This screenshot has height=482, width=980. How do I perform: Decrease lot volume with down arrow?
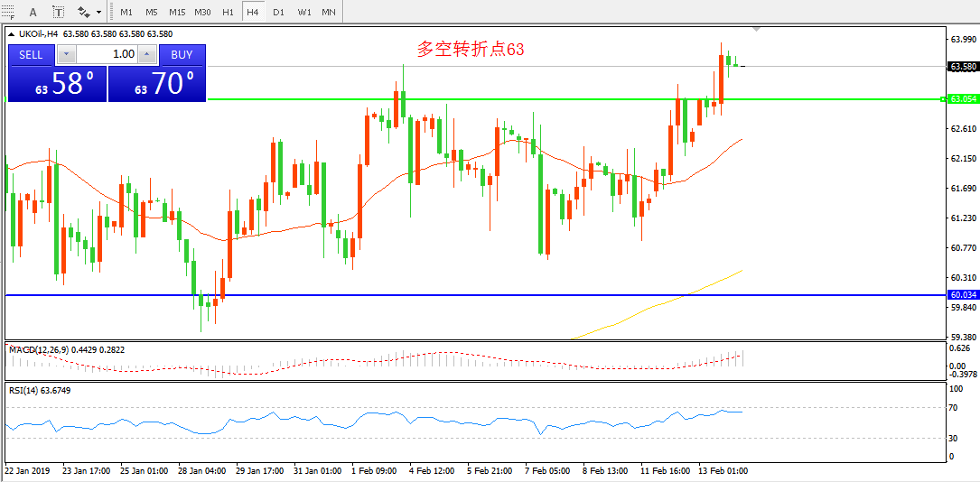pyautogui.click(x=67, y=54)
